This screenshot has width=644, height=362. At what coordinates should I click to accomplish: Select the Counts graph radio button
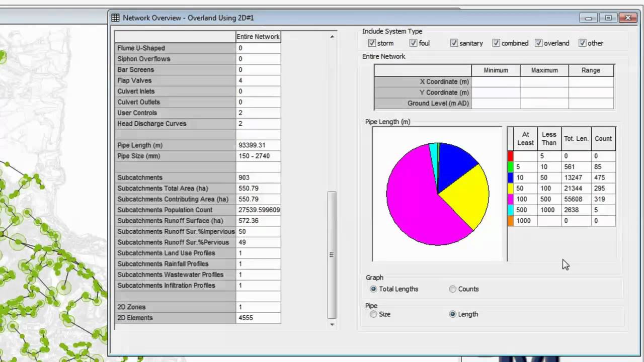click(453, 289)
